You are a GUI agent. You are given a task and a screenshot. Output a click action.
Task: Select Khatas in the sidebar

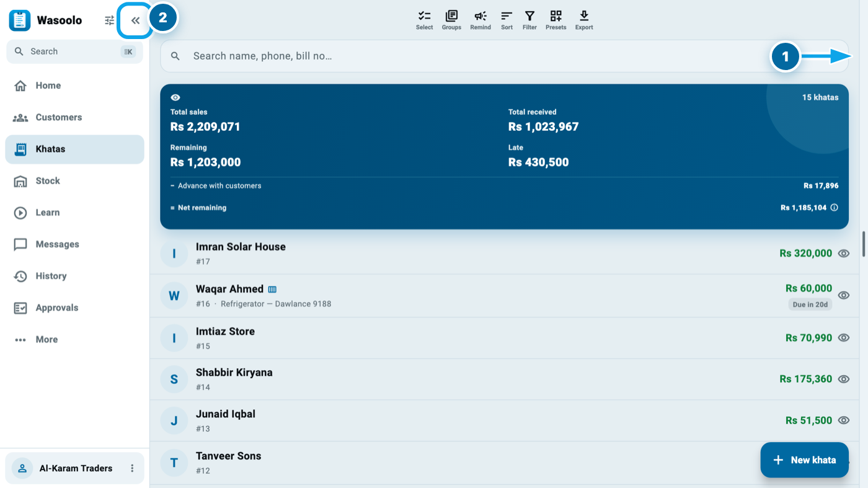point(74,149)
